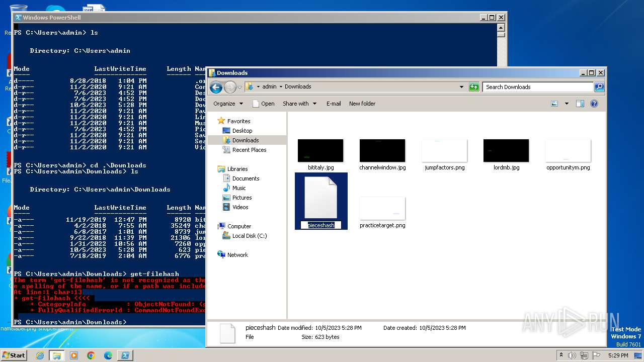Open Google Chrome from taskbar

[x=91, y=355]
